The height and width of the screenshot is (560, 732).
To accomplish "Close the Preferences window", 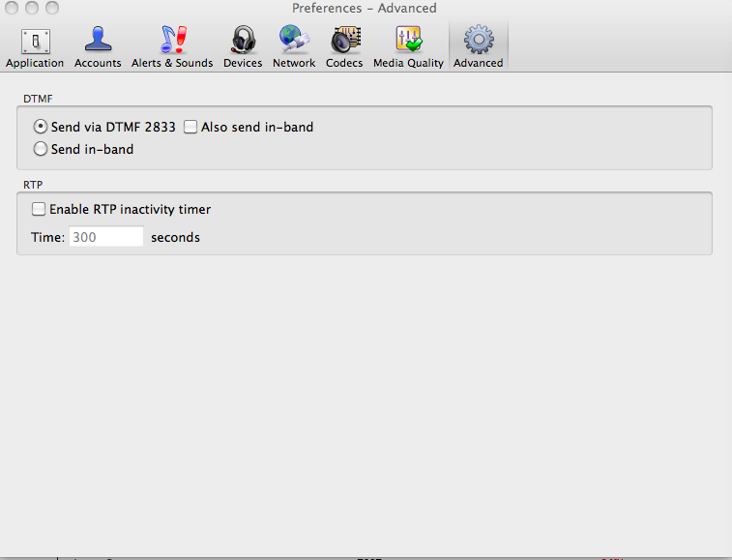I will click(12, 8).
